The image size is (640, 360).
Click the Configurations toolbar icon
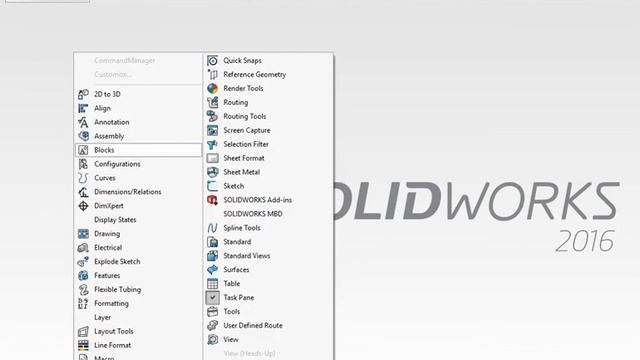pos(83,164)
